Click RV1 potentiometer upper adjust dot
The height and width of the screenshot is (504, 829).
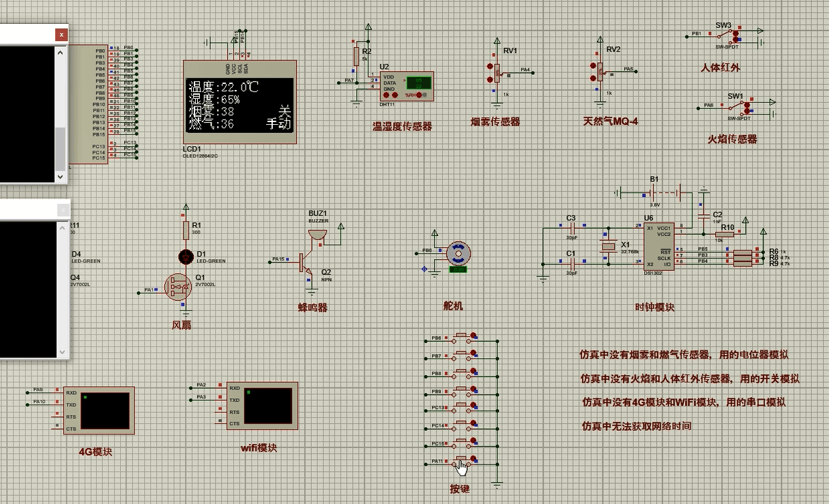pyautogui.click(x=490, y=66)
